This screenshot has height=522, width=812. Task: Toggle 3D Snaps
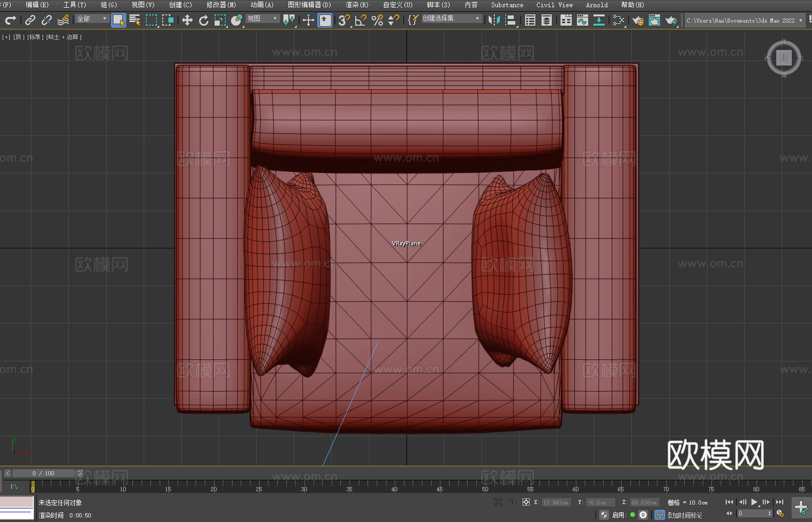coord(344,20)
